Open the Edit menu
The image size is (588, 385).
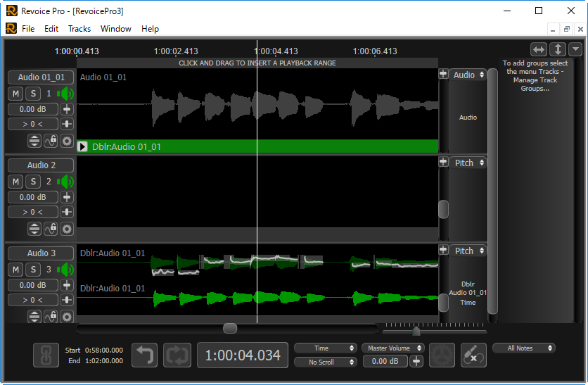pyautogui.click(x=51, y=29)
